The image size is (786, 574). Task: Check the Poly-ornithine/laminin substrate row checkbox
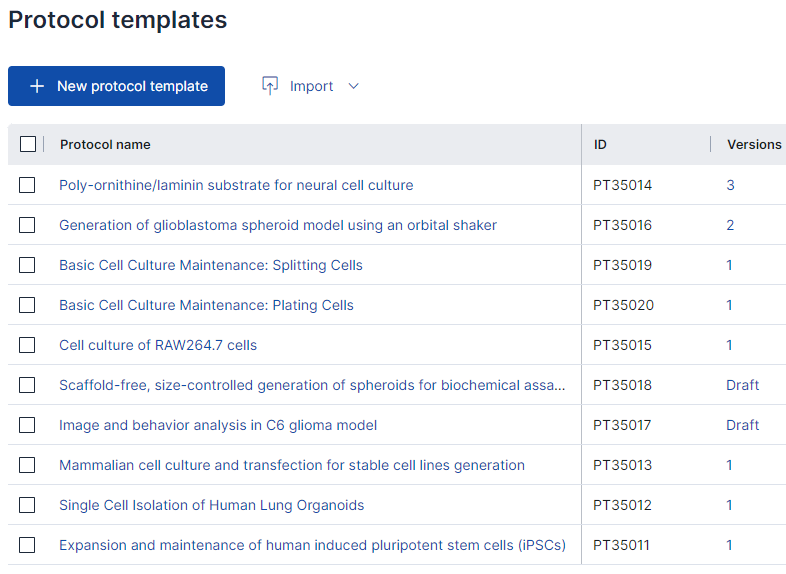27,185
